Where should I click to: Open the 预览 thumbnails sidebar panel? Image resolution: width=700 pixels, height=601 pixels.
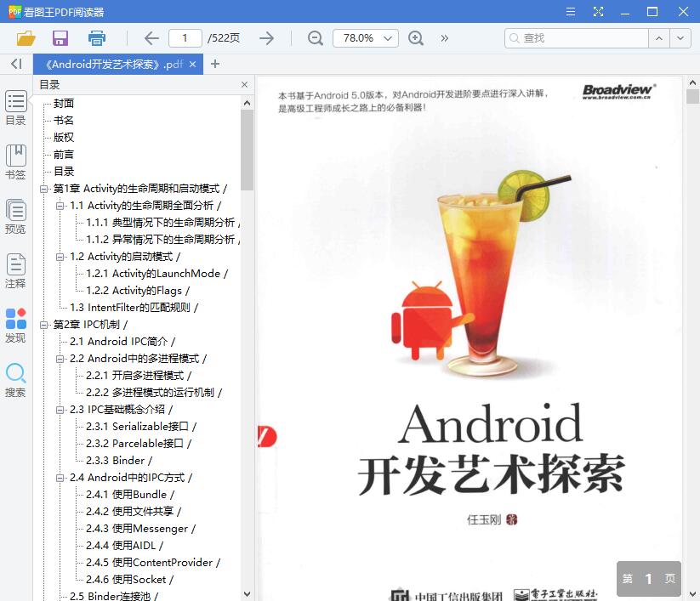[x=15, y=217]
